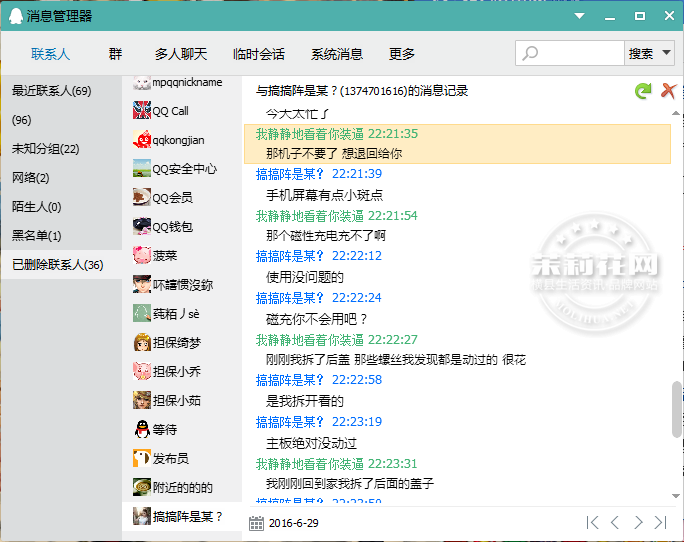Image resolution: width=684 pixels, height=542 pixels.
Task: Click message text 手机屏幕有点小斑点
Action: point(325,195)
